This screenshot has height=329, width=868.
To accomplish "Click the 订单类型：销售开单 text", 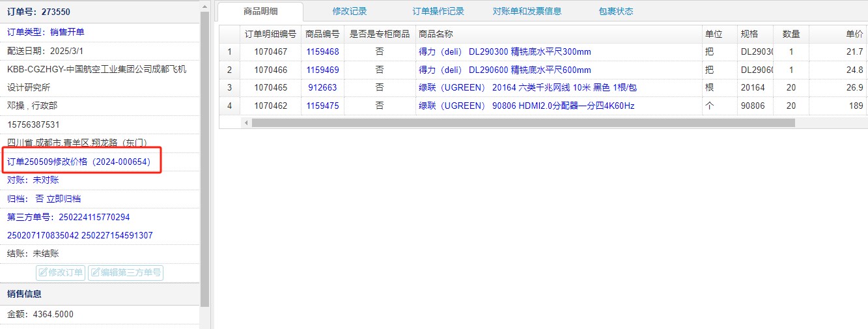I will (x=46, y=32).
